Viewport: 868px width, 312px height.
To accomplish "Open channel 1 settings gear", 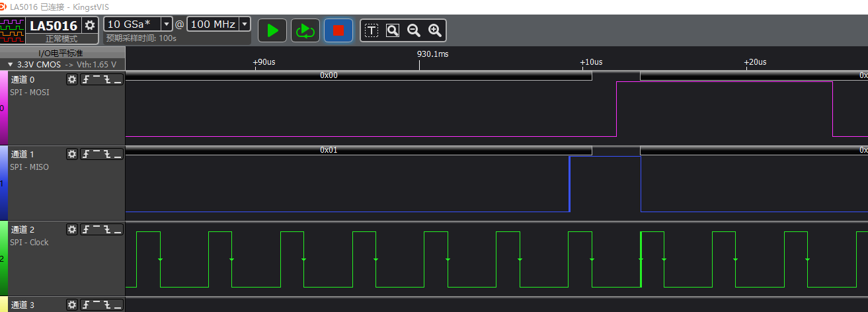I will click(72, 154).
